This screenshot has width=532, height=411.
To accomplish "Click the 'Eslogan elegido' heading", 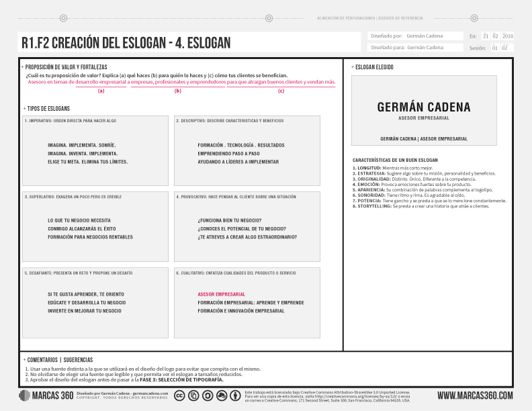I will [374, 67].
